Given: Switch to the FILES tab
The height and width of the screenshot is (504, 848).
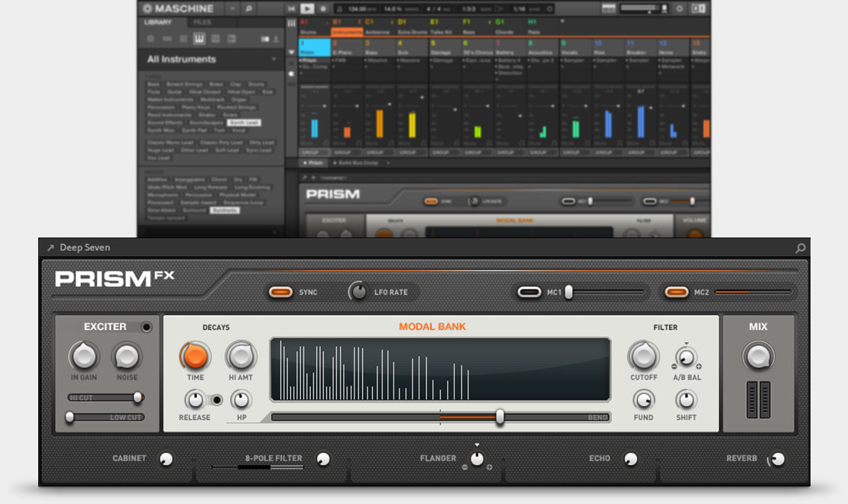Looking at the screenshot, I should pos(202,22).
